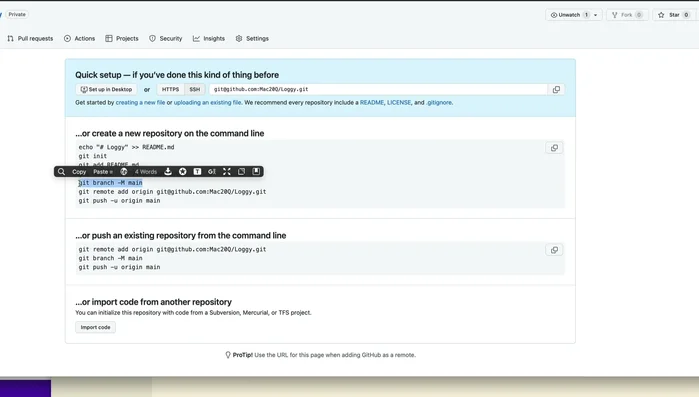Screen dimensions: 699x397
Task: Open the README link
Action: [372, 102]
